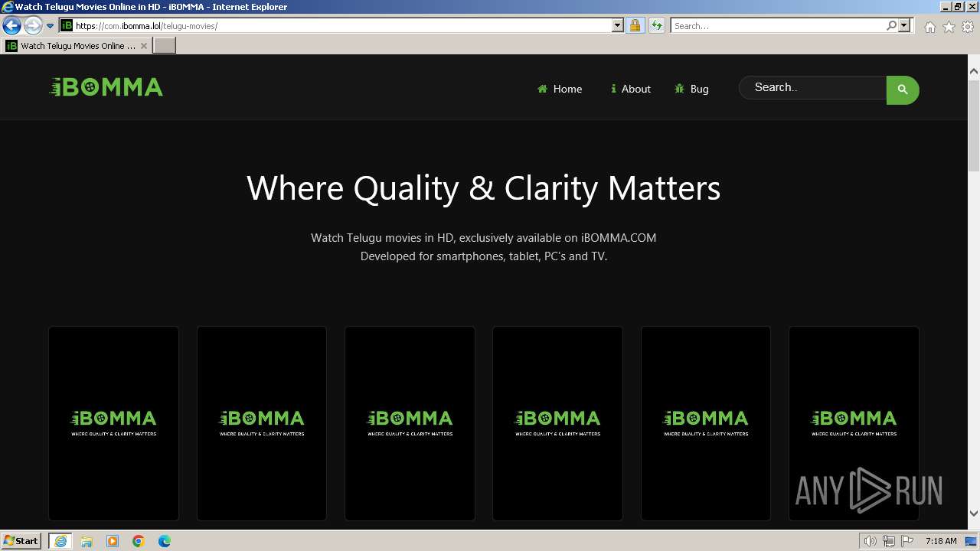Click the Where Quality & Clarity Matters heading
This screenshot has height=551, width=980.
pyautogui.click(x=483, y=187)
